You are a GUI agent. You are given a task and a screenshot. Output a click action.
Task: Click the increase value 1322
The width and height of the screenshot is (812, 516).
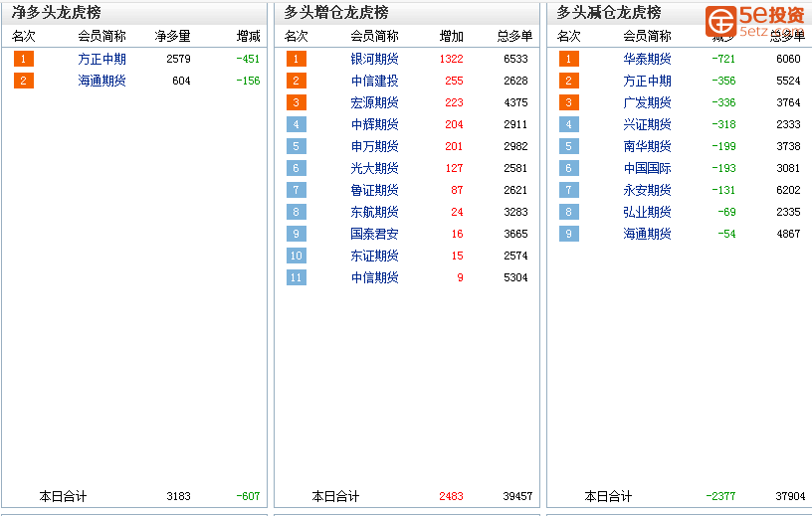tap(451, 59)
